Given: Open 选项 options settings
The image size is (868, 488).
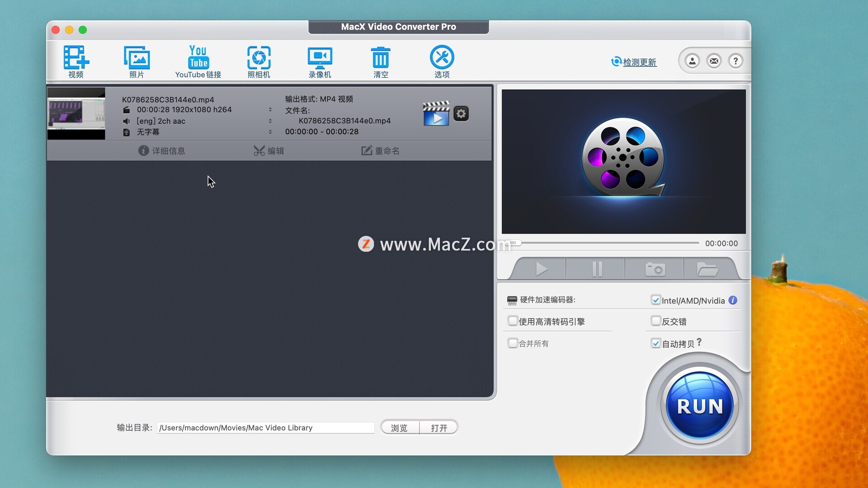Looking at the screenshot, I should 442,61.
